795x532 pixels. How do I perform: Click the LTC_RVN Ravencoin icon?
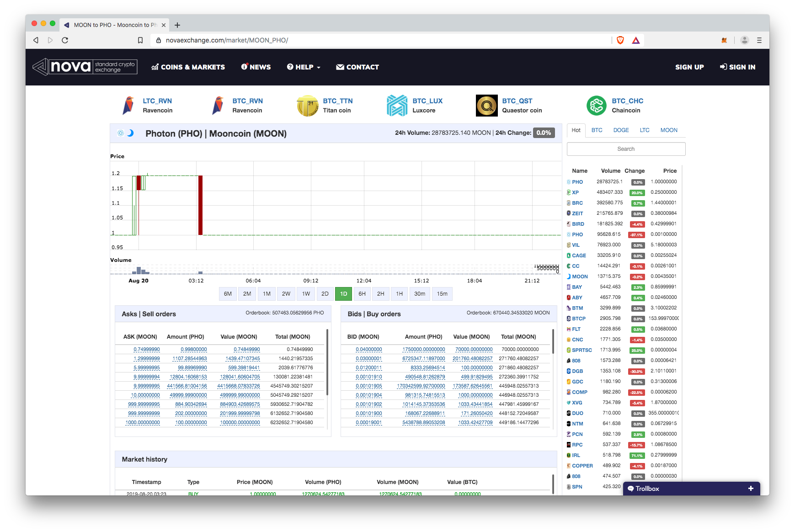click(128, 106)
